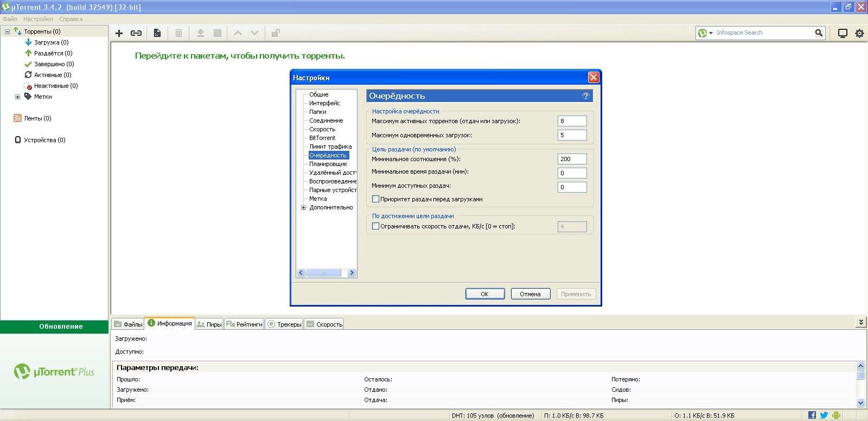Select Общие in settings tree

pos(319,94)
